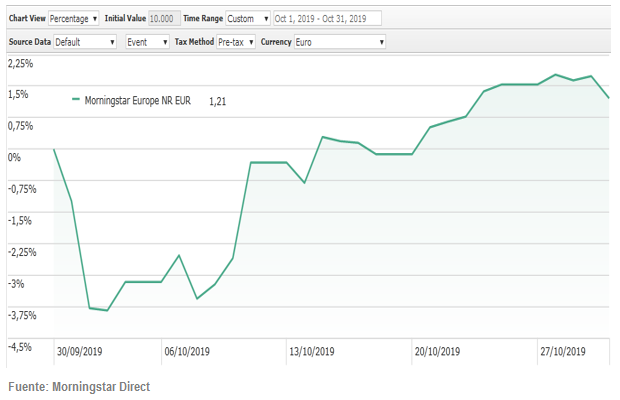Click the 30/09/2019 x-axis label
The width and height of the screenshot is (620, 400).
[79, 351]
